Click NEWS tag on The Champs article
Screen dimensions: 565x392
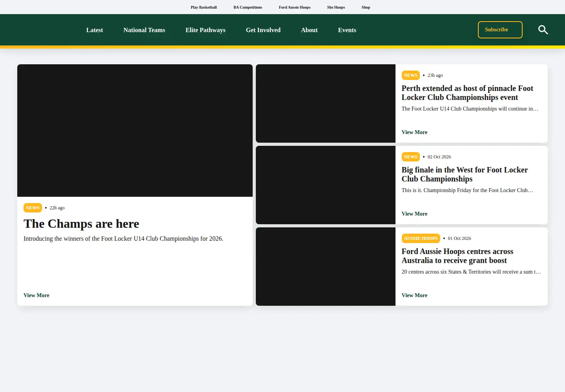(33, 208)
